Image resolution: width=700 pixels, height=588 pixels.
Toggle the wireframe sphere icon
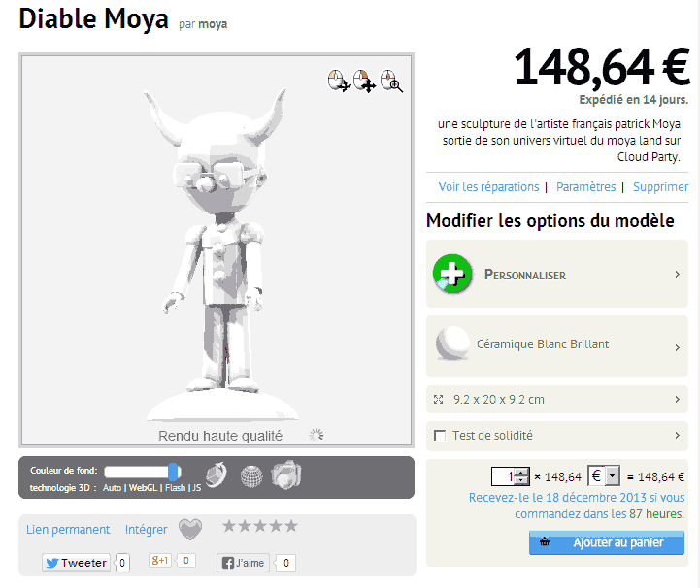pyautogui.click(x=251, y=476)
